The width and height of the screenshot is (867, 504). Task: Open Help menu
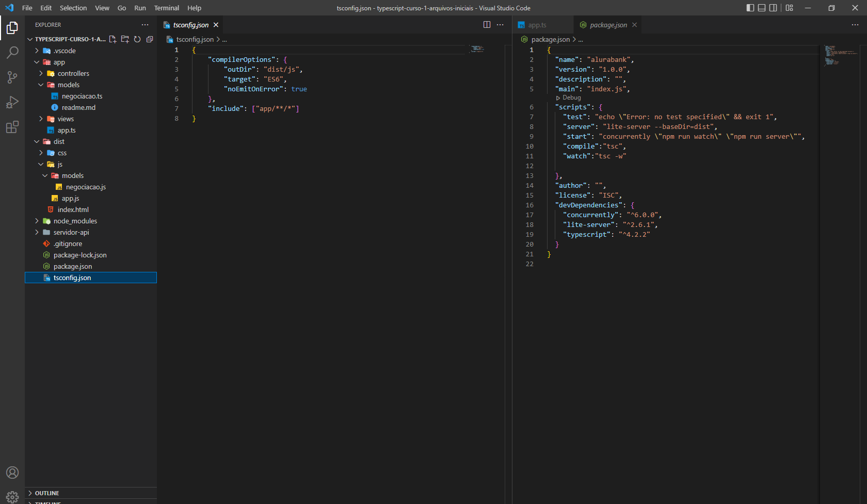tap(194, 8)
